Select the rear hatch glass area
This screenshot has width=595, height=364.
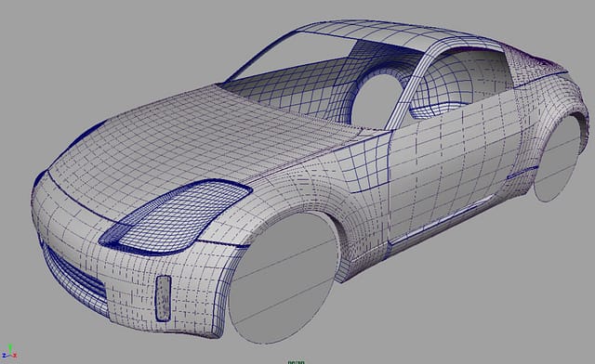535,60
